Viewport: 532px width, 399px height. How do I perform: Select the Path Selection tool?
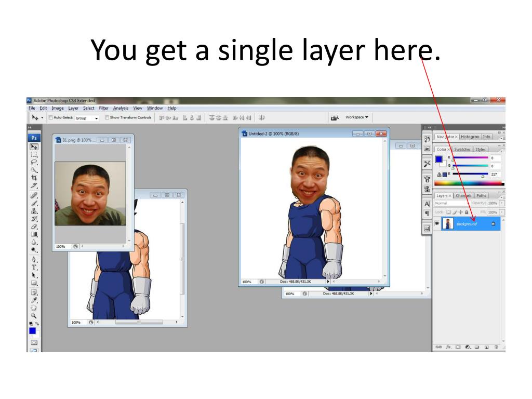pos(34,275)
